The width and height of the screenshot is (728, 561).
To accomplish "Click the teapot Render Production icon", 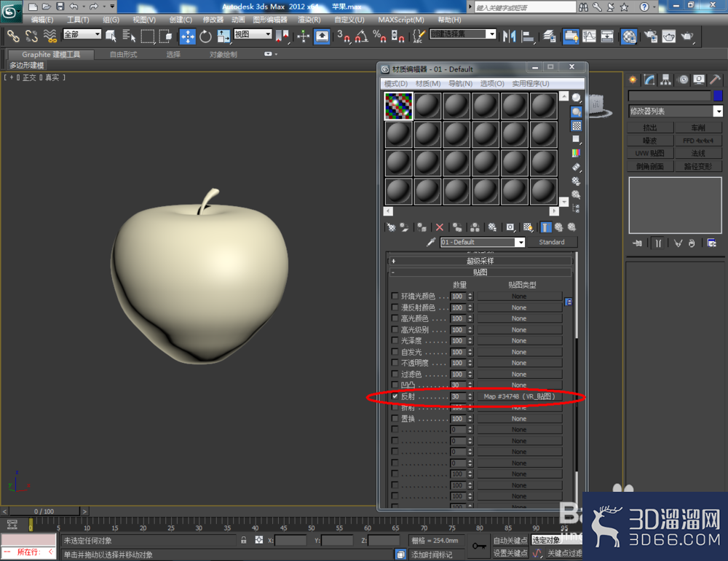I will click(x=687, y=36).
